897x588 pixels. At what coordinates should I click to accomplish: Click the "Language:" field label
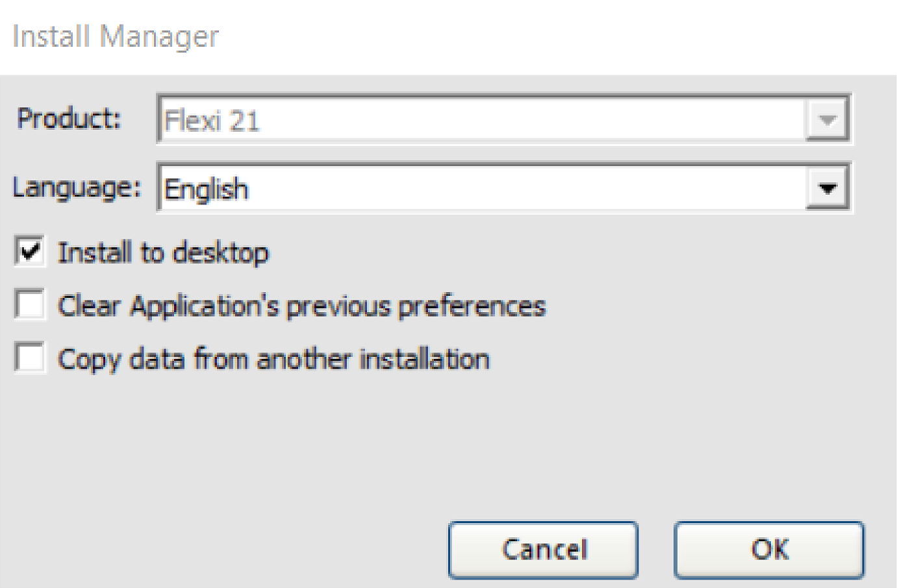77,188
